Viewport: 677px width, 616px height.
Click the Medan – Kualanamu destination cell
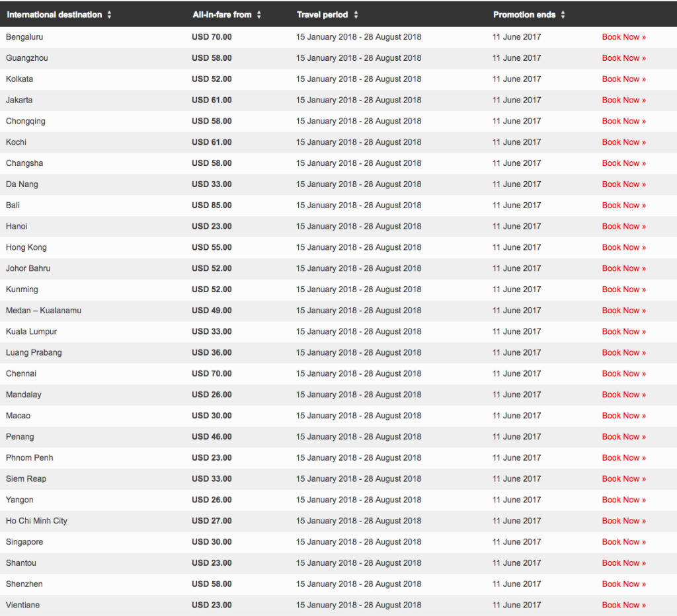tap(44, 311)
